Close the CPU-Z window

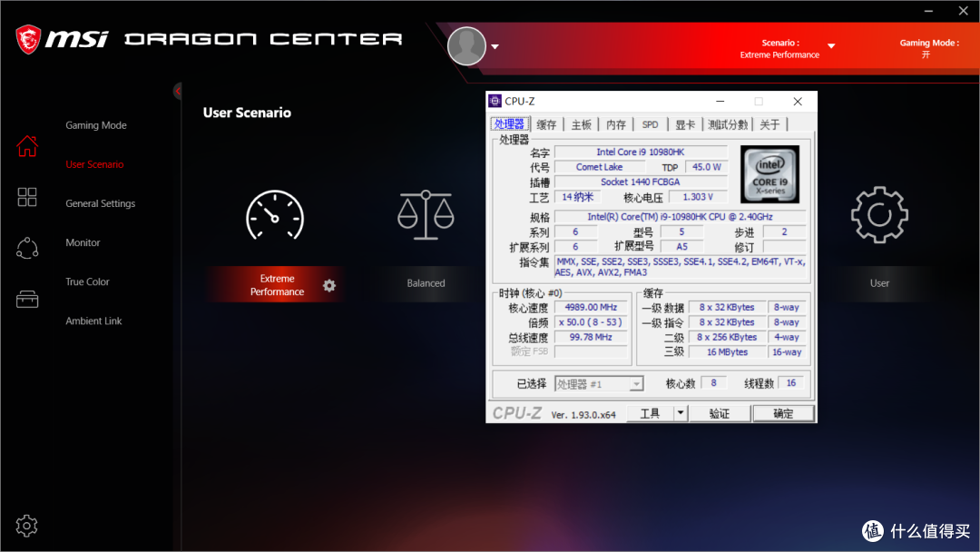click(x=798, y=102)
